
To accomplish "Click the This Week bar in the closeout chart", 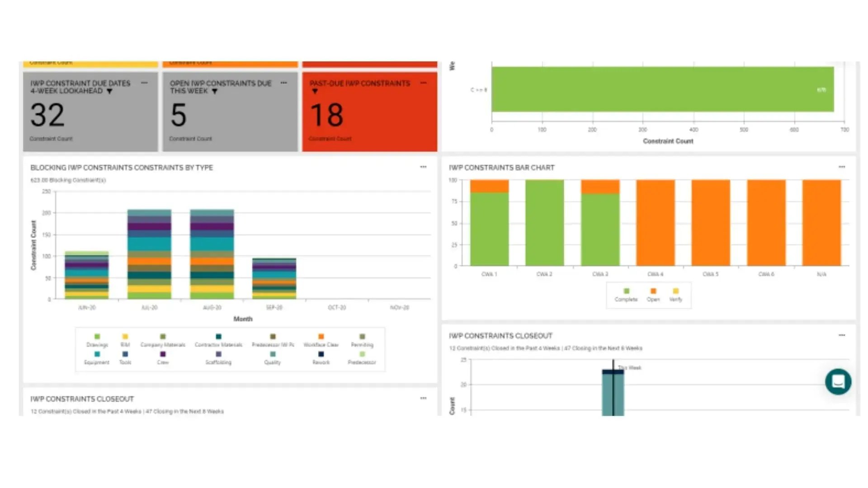I will (613, 393).
